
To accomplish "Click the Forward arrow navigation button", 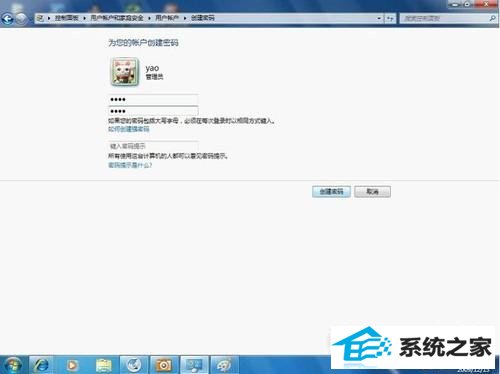I will [x=21, y=19].
